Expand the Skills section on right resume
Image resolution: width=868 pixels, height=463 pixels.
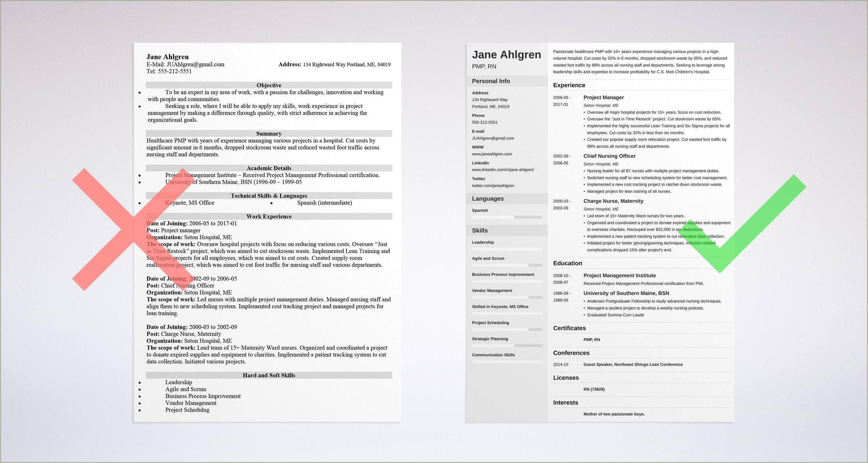pyautogui.click(x=476, y=233)
